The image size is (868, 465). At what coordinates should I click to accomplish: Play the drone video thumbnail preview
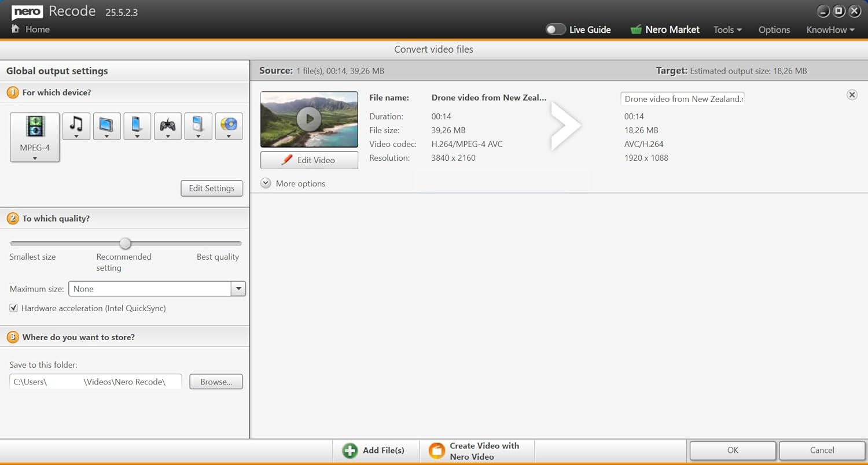(x=309, y=119)
